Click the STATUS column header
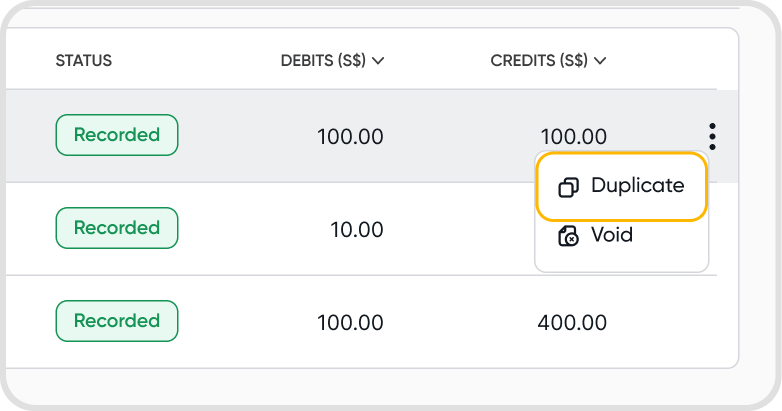This screenshot has width=782, height=411. pyautogui.click(x=84, y=61)
